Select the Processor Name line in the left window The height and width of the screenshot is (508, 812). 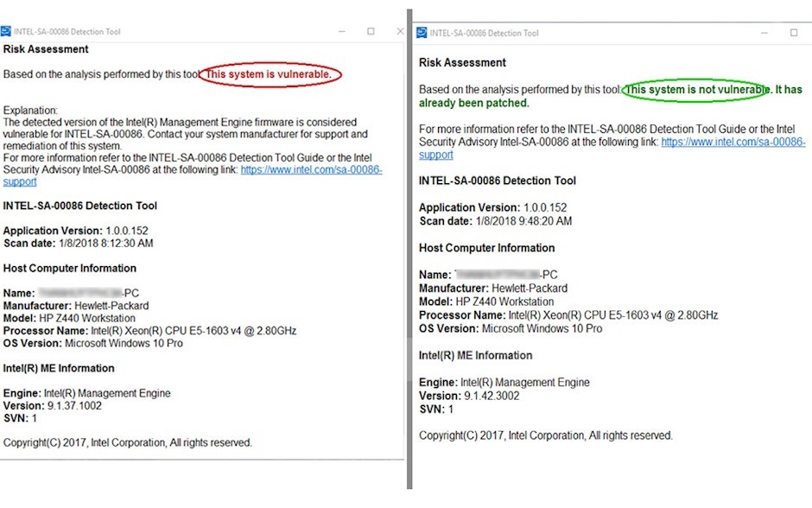tap(149, 331)
